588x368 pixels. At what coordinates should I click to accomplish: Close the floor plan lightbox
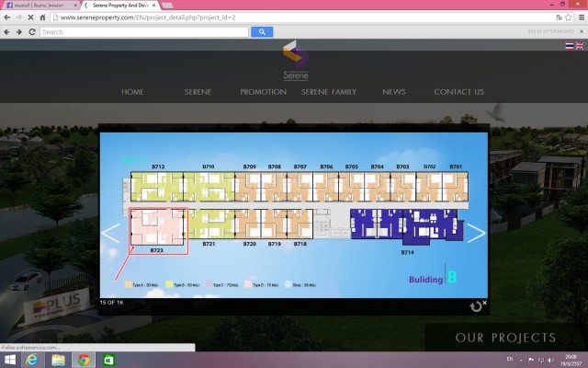pos(484,303)
